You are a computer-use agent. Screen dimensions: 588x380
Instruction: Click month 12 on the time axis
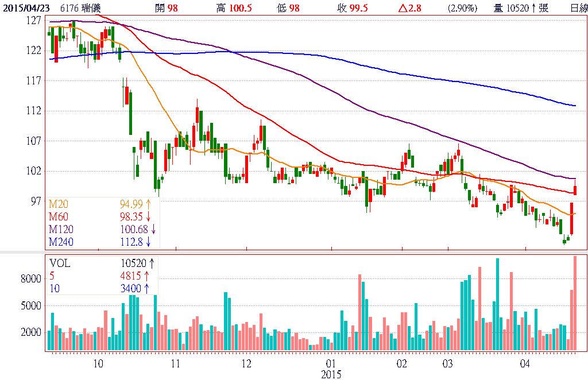click(246, 363)
